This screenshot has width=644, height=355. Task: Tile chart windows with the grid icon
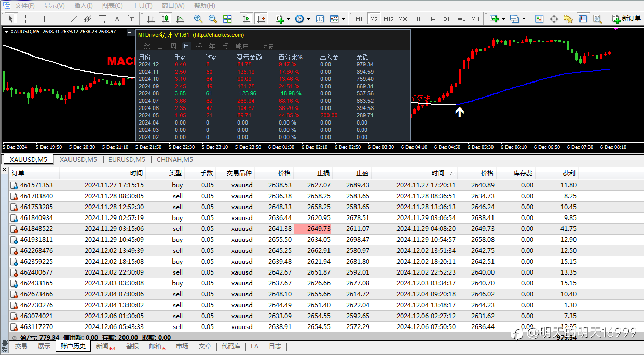(x=227, y=19)
